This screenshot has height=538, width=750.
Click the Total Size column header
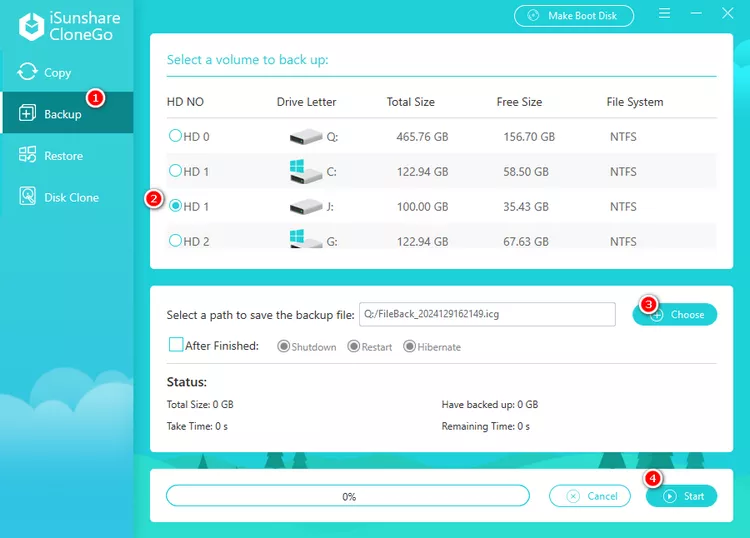[x=410, y=102]
